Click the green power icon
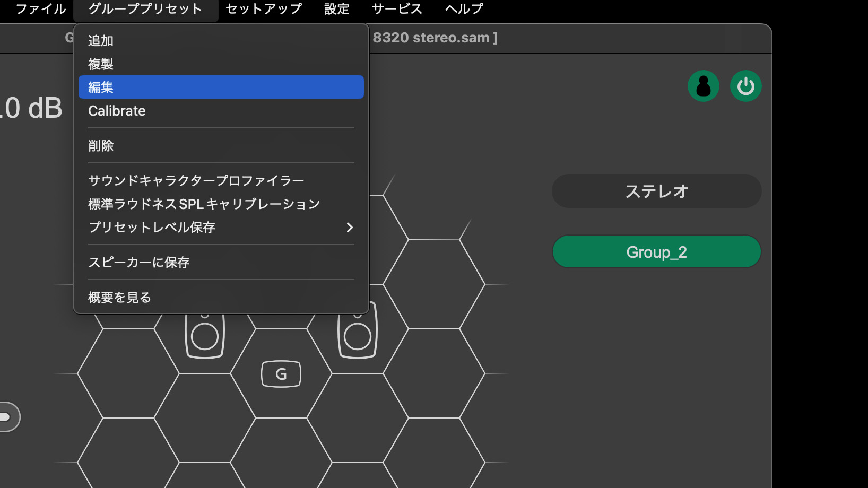The height and width of the screenshot is (488, 868). pos(745,85)
